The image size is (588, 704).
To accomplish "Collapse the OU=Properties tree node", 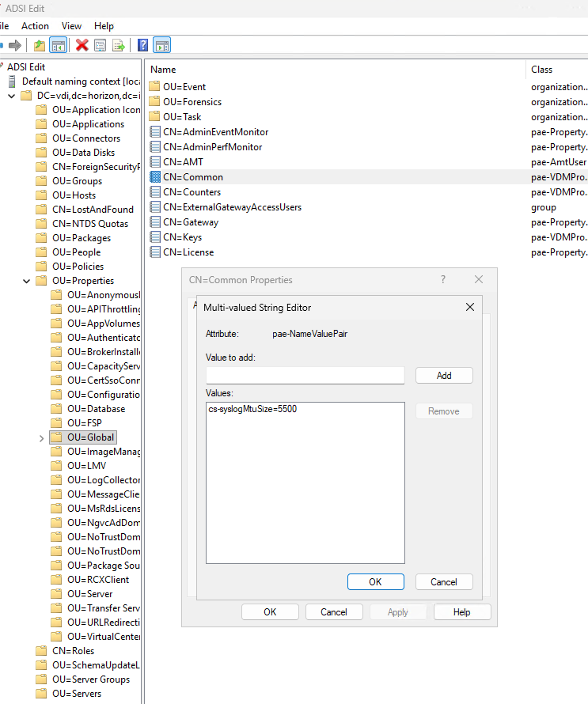I will point(26,281).
